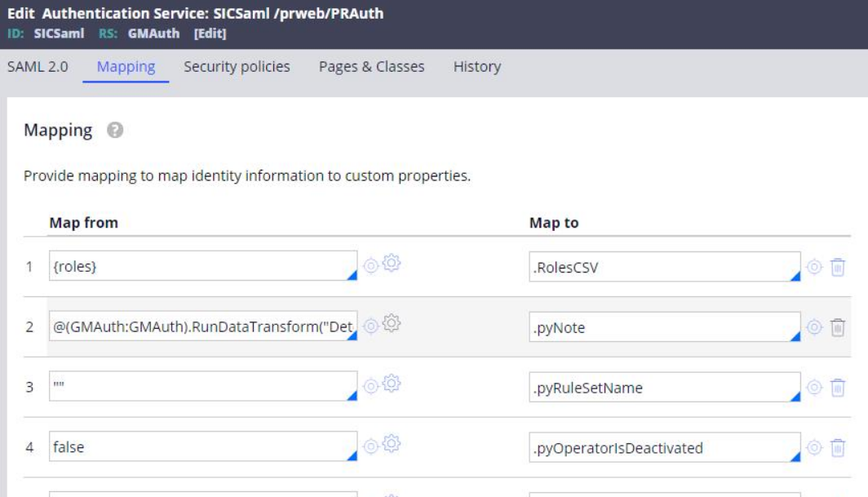Click the .RolesCSV Map to field

click(665, 267)
